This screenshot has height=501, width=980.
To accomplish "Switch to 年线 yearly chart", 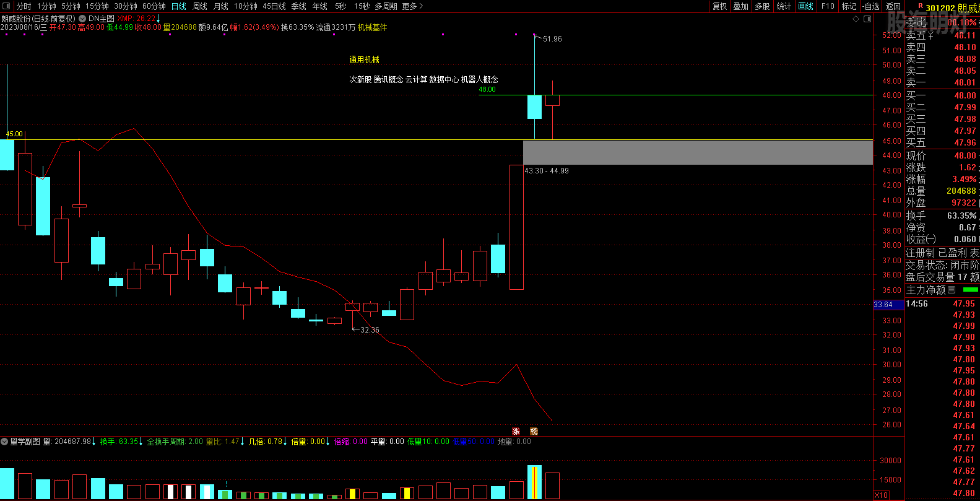I will (320, 6).
